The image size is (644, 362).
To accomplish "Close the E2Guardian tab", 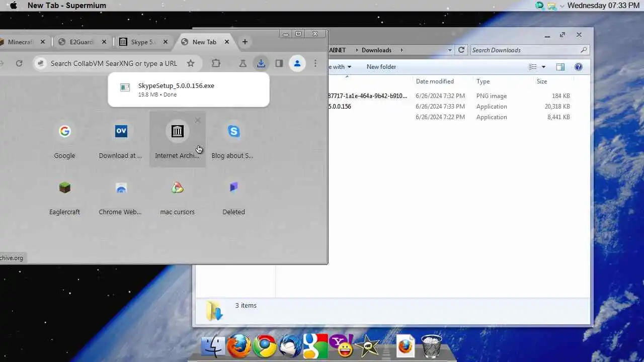I will [x=104, y=42].
